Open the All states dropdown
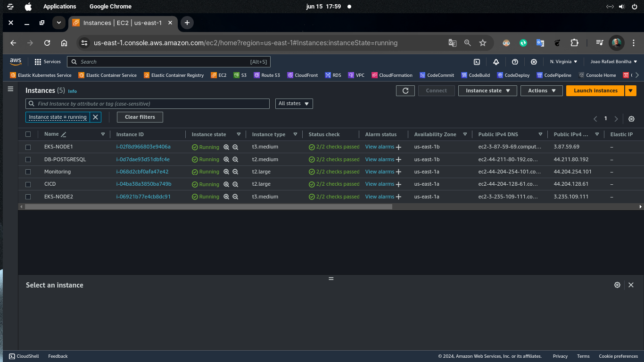This screenshot has height=362, width=644. click(x=294, y=104)
